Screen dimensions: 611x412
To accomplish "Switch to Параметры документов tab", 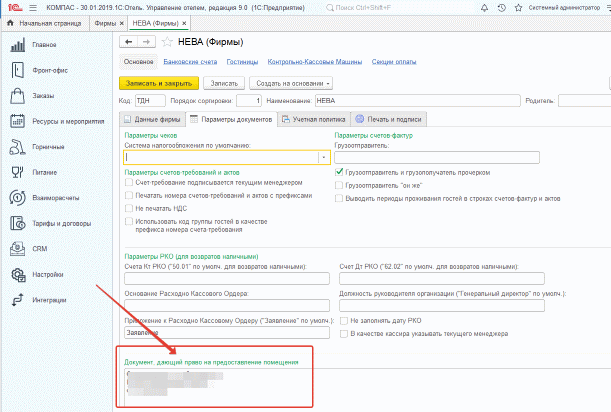I will point(231,119).
